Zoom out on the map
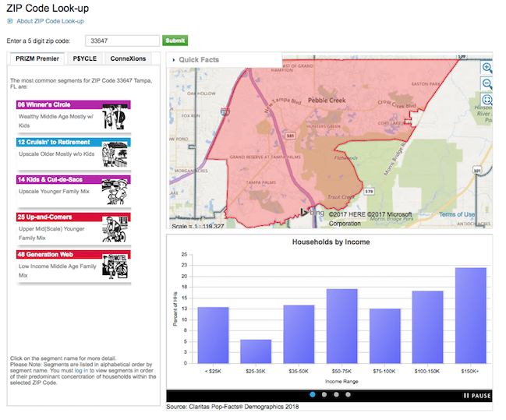This screenshot has width=506, height=420. [487, 84]
